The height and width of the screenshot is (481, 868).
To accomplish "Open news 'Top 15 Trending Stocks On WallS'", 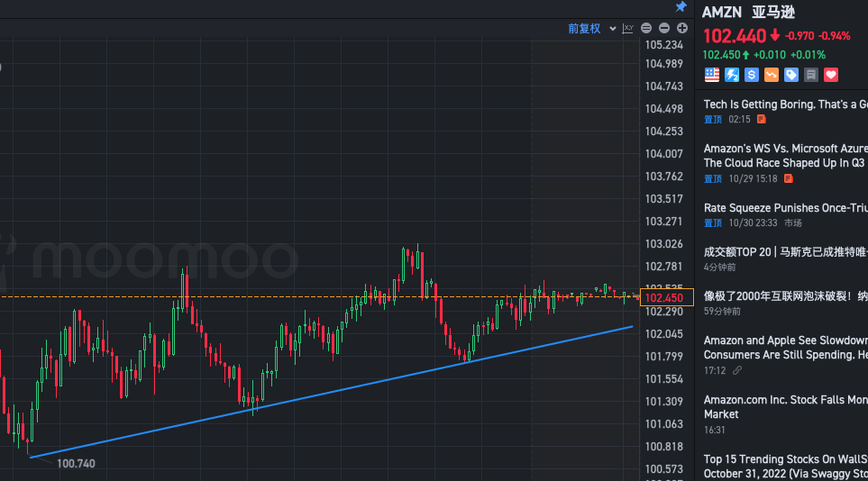I will (785, 466).
